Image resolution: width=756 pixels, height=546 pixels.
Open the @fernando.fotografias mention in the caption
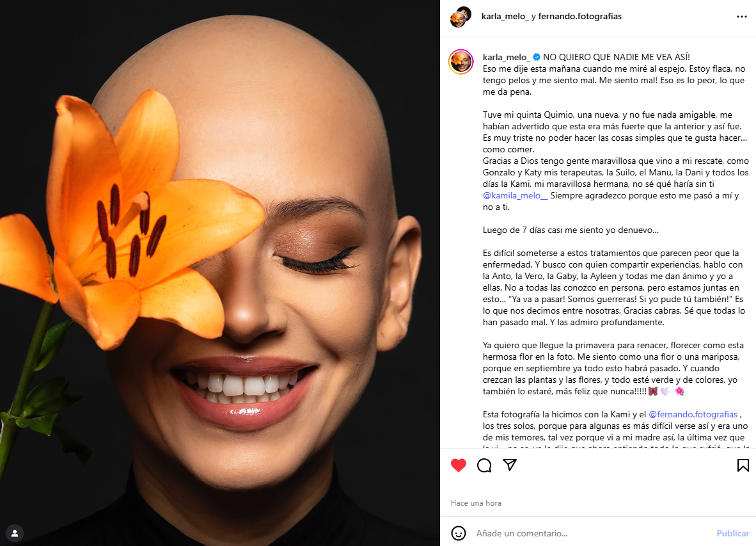[693, 414]
